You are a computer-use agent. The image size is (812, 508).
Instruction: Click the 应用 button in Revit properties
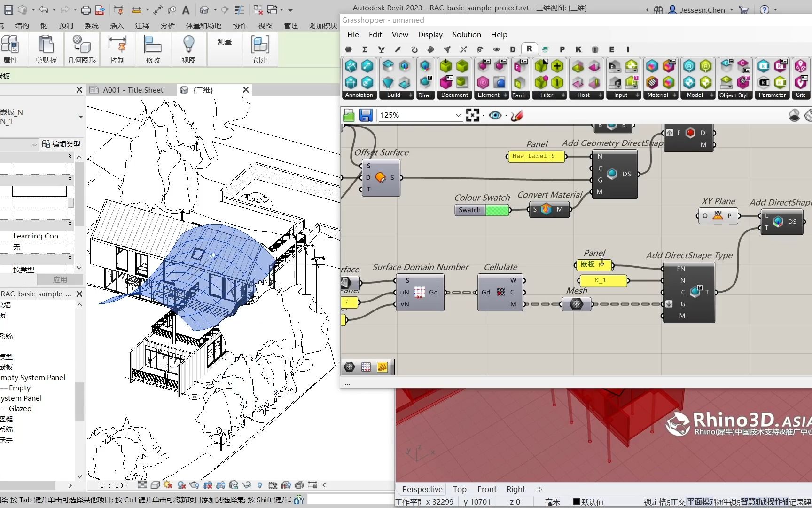pyautogui.click(x=60, y=279)
